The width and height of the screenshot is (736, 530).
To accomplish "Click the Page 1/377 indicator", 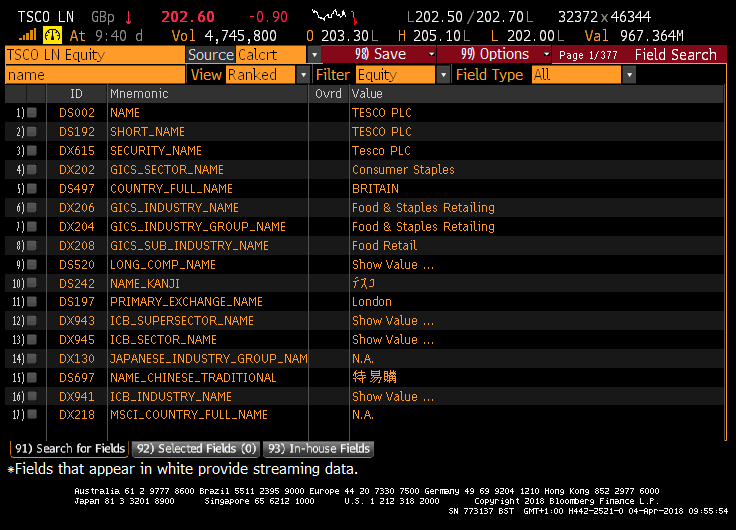I will 588,55.
